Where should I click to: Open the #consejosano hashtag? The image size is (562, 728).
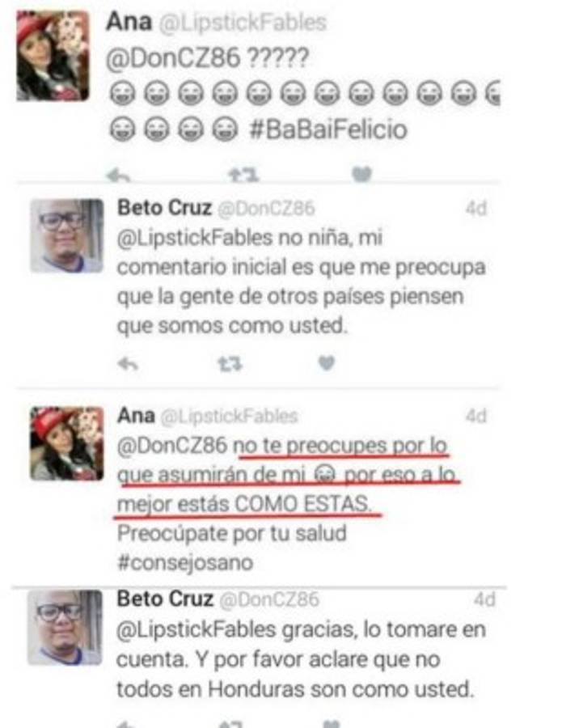tap(185, 563)
